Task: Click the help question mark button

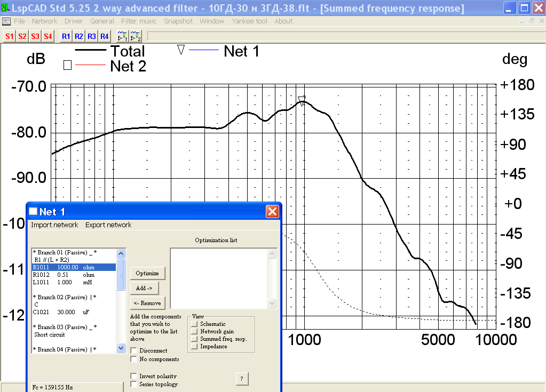Action: tap(242, 379)
